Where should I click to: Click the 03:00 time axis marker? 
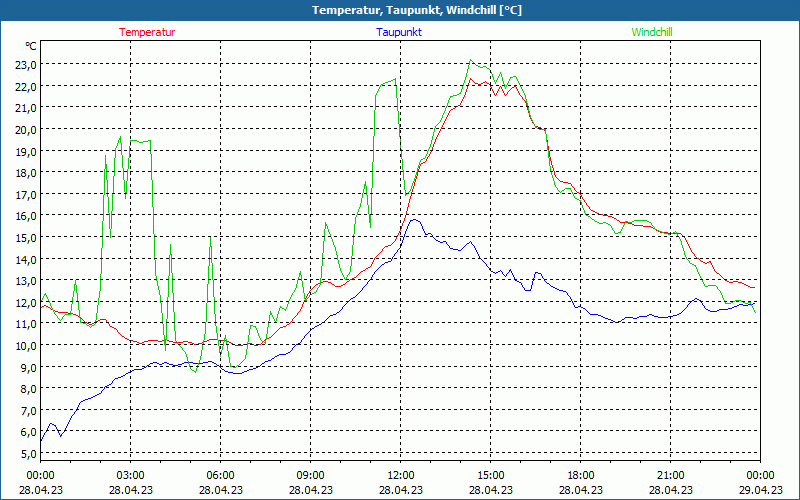(x=130, y=475)
